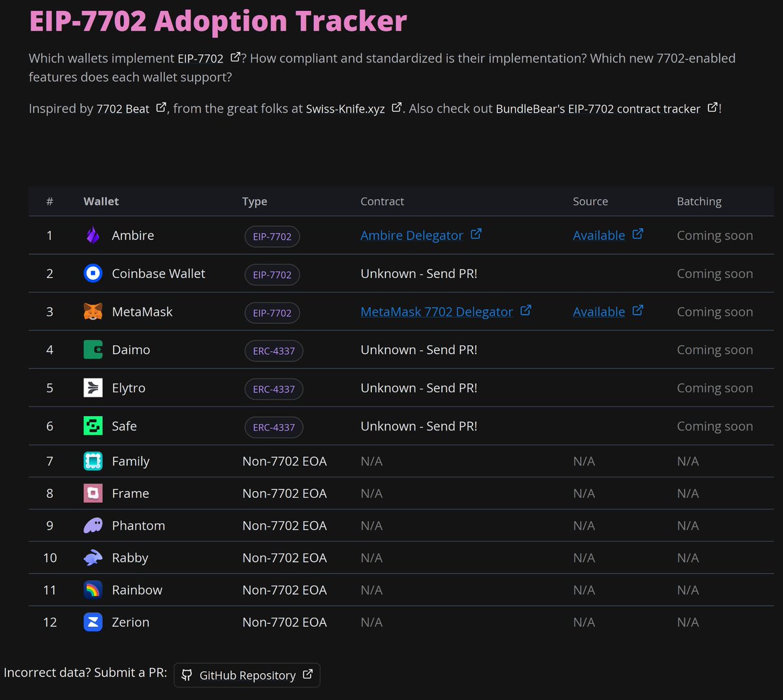Click the GitHub icon in repository button
783x700 pixels.
[x=187, y=675]
